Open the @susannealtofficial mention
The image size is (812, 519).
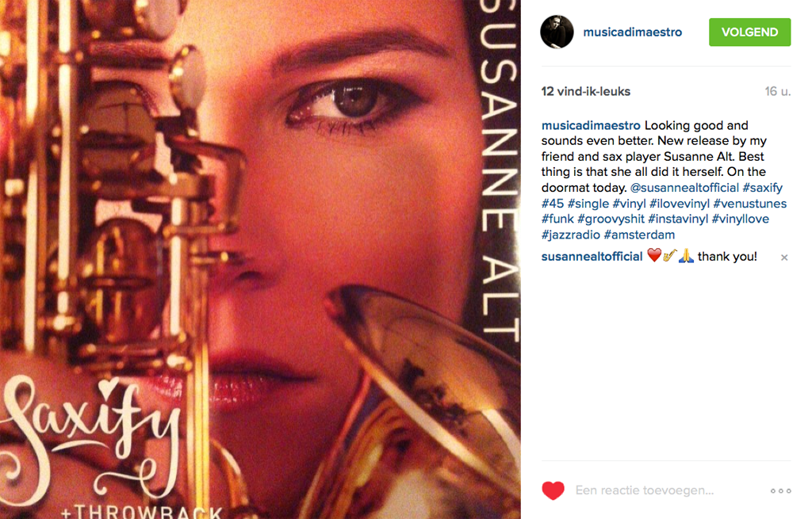click(684, 188)
